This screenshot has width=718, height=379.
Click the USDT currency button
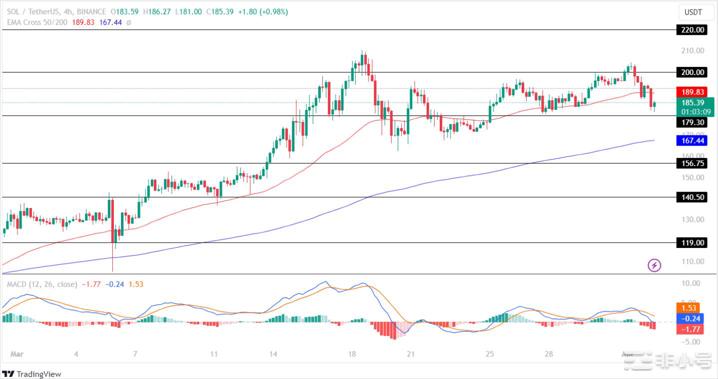(x=693, y=12)
